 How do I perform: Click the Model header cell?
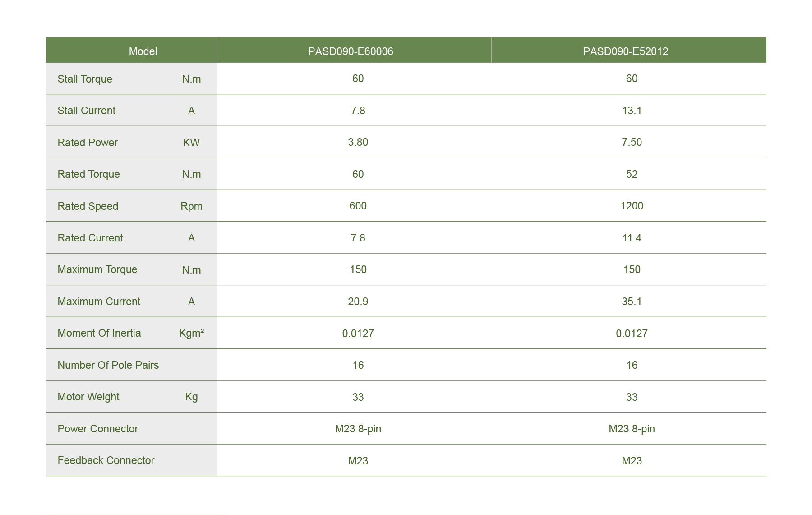pos(143,51)
